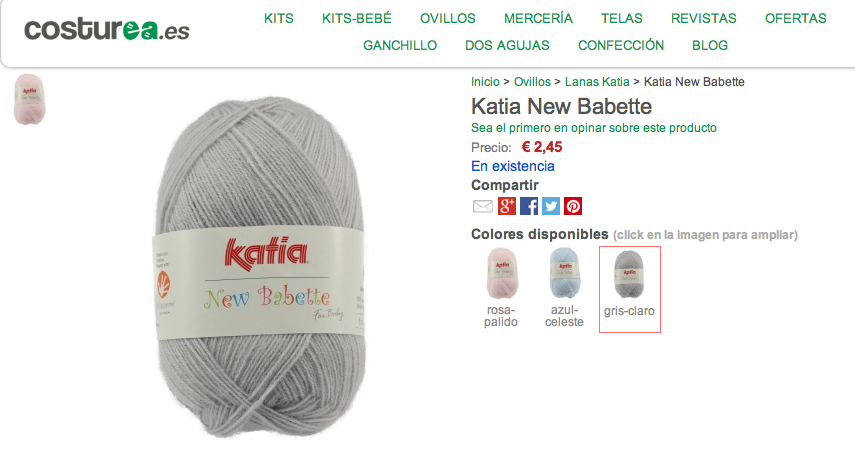Open the BLOG page
The image size is (855, 461).
[x=710, y=45]
